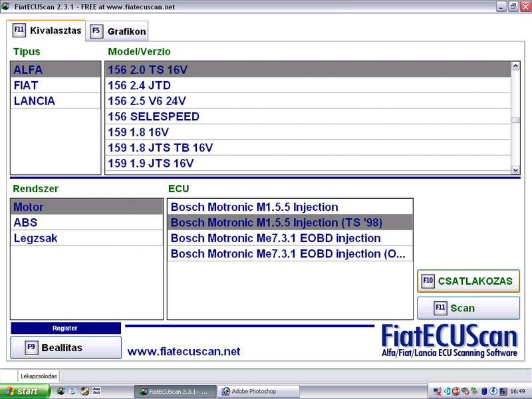Image resolution: width=532 pixels, height=399 pixels.
Task: Click the Register button
Action: tap(66, 328)
